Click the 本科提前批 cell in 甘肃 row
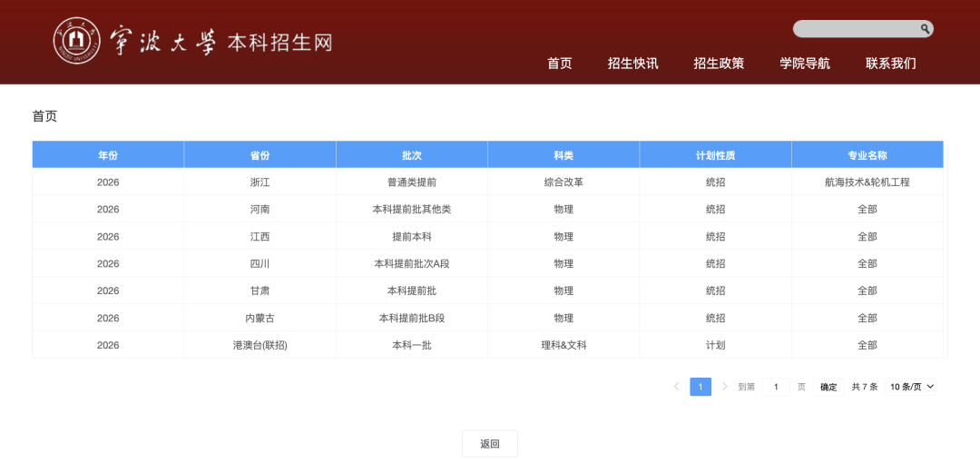This screenshot has width=980, height=463. 412,291
